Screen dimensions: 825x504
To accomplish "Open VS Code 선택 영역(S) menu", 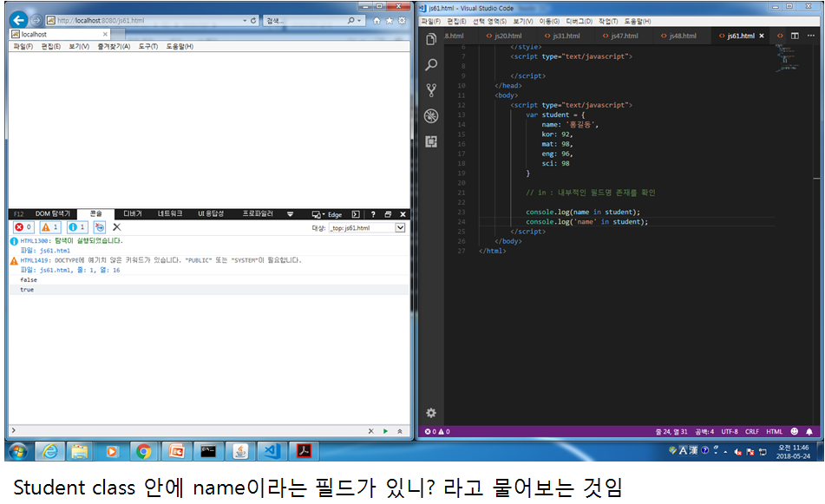I will (489, 22).
